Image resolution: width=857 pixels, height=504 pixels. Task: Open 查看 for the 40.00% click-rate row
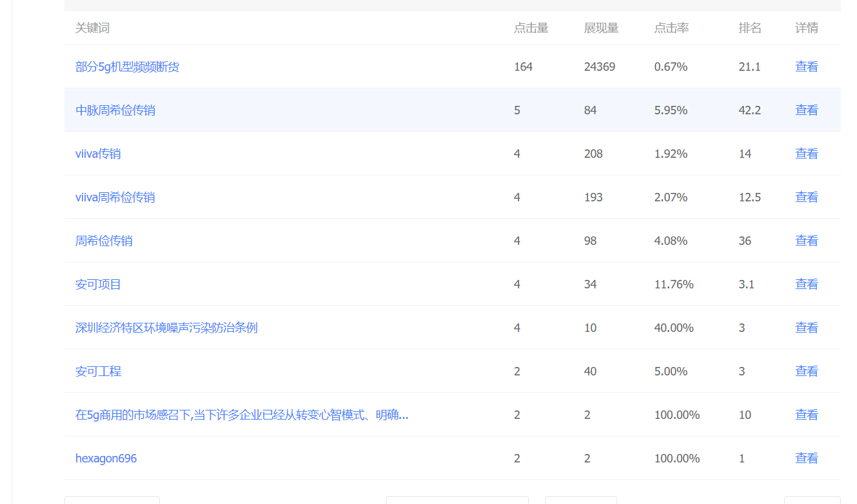tap(806, 328)
